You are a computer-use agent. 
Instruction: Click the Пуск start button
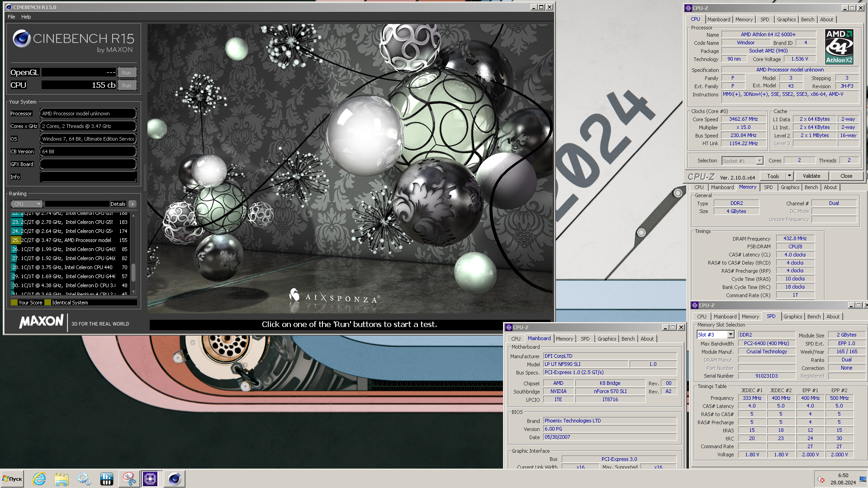pyautogui.click(x=13, y=479)
